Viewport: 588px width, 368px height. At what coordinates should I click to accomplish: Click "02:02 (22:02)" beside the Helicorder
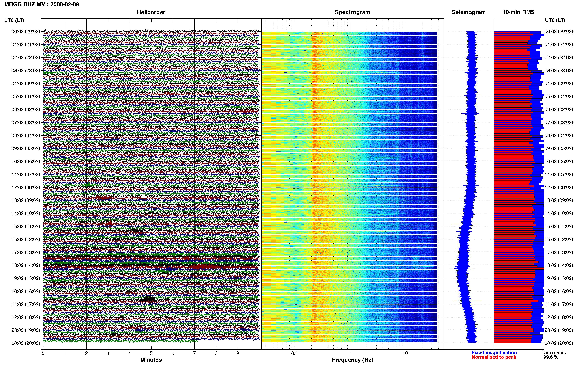tap(26, 57)
